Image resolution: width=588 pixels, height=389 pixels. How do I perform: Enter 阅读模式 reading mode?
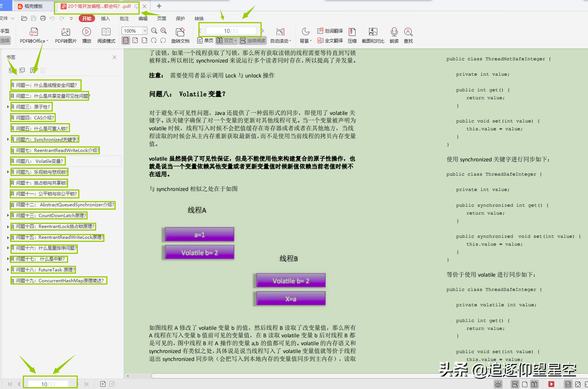point(106,36)
